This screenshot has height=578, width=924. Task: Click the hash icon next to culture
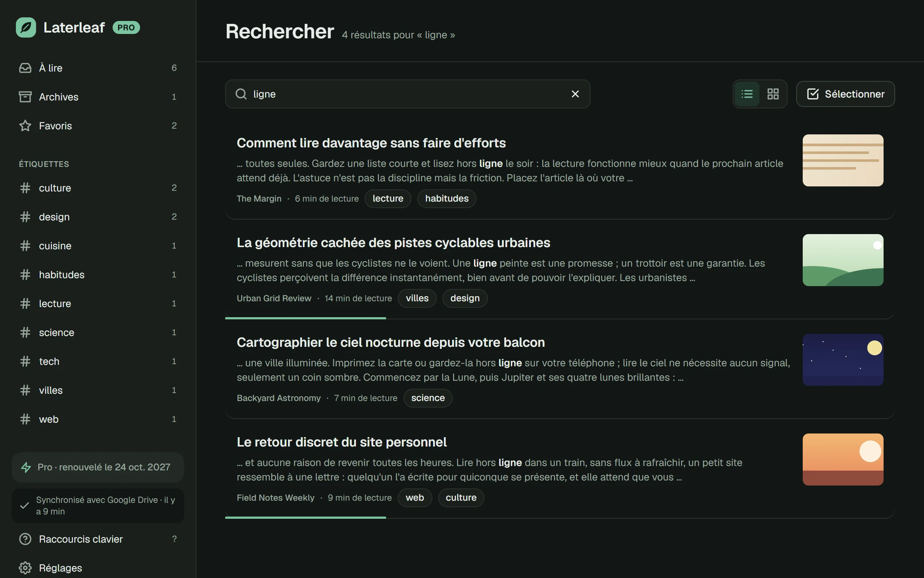click(x=25, y=188)
